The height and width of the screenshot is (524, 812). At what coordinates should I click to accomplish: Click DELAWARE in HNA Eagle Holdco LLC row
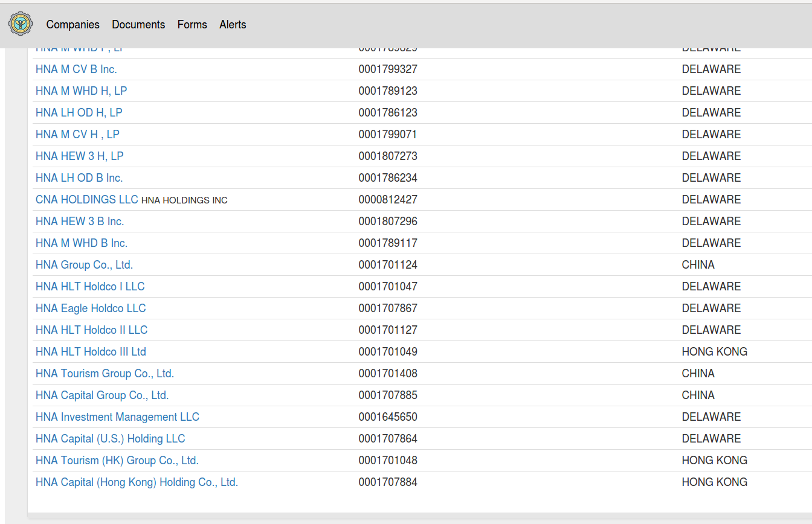pyautogui.click(x=711, y=308)
